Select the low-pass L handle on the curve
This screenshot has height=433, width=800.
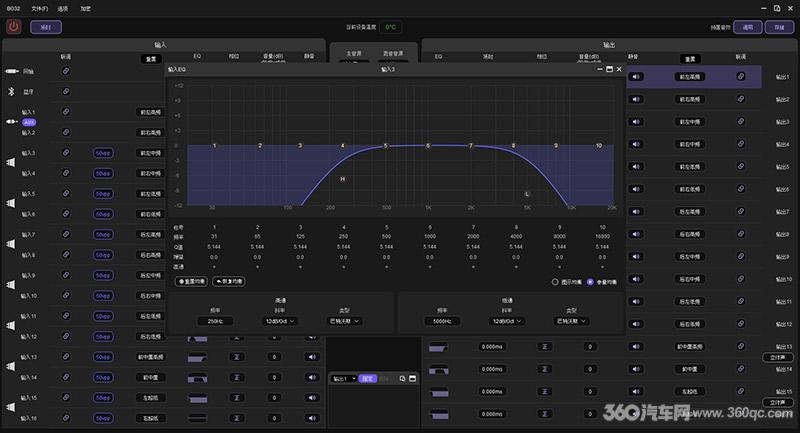click(527, 194)
